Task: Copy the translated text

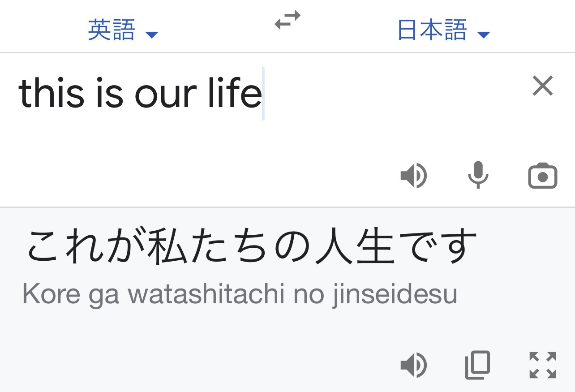Action: [x=478, y=365]
